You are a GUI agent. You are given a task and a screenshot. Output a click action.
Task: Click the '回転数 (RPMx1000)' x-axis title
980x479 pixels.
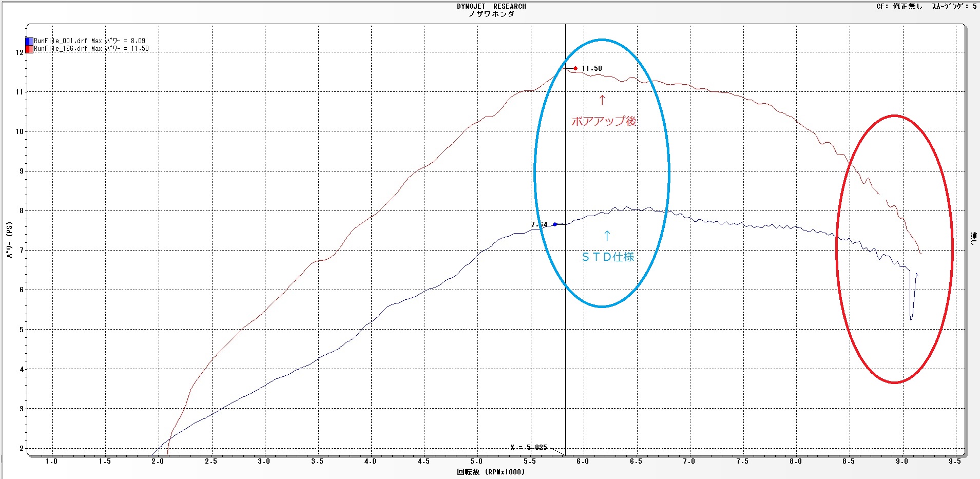pyautogui.click(x=491, y=472)
